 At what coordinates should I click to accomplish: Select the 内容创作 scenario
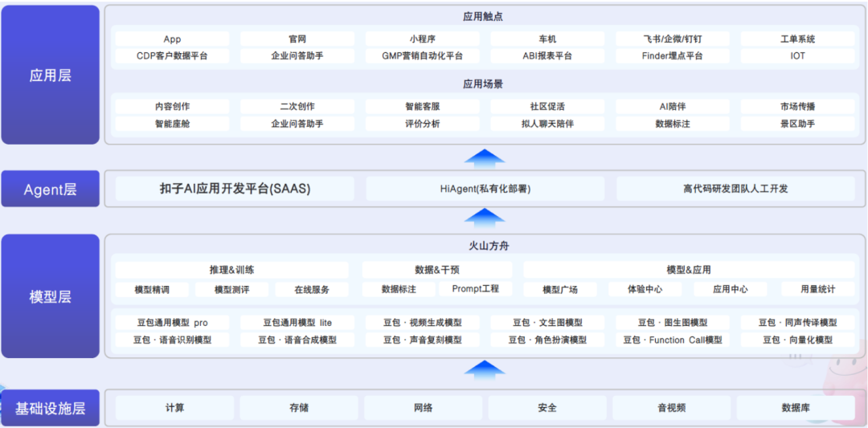coord(172,107)
